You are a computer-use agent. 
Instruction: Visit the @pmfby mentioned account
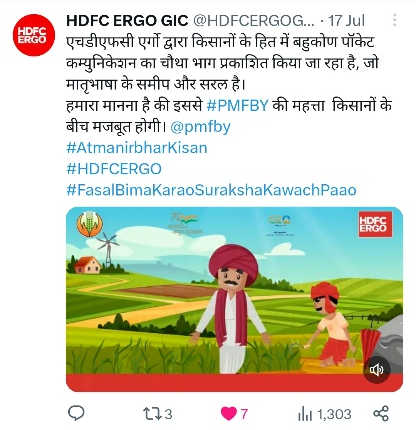coord(200,127)
